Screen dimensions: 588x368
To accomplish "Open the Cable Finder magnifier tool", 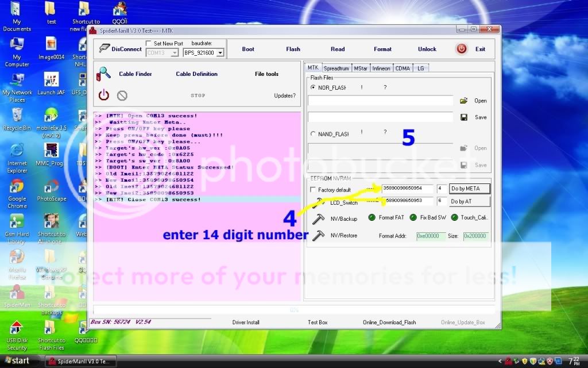I will point(103,74).
